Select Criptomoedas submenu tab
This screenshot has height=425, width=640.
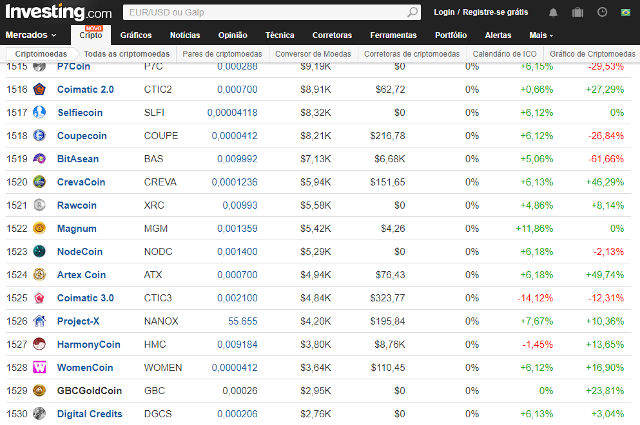point(41,54)
